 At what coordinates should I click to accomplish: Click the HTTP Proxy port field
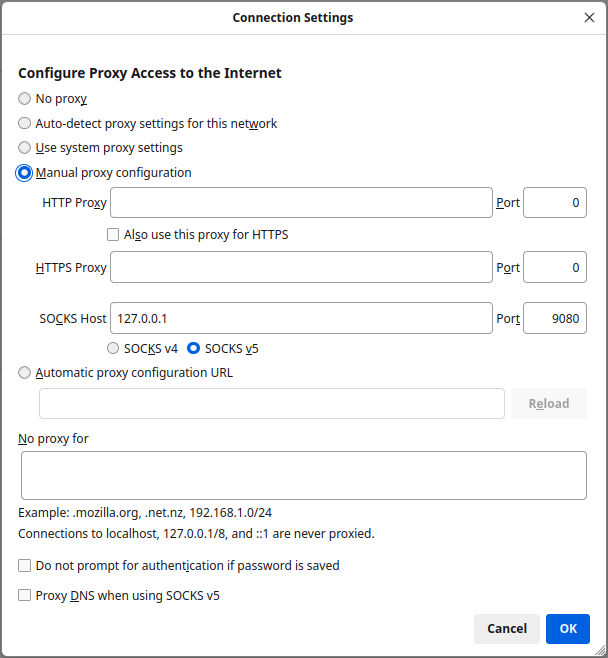coord(554,203)
